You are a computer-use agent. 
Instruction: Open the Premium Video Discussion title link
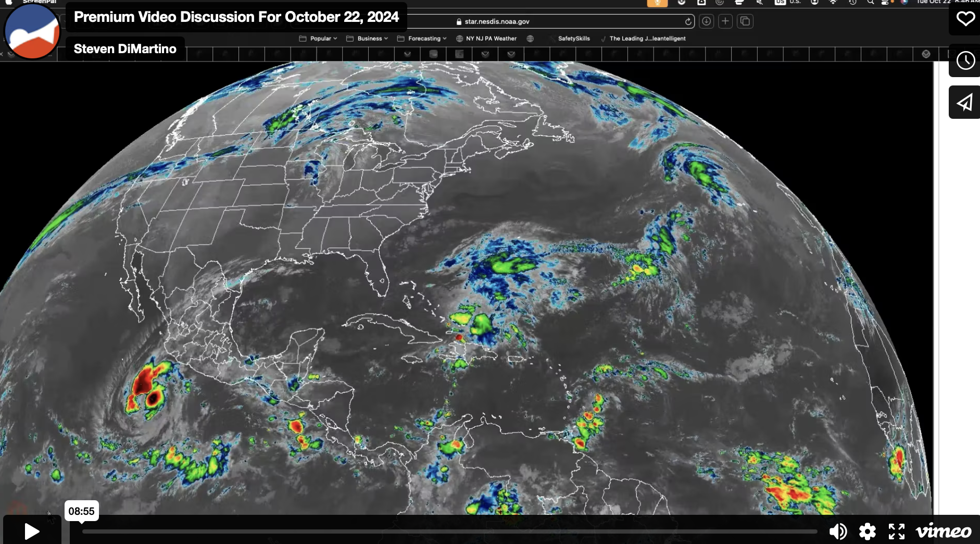pos(236,17)
